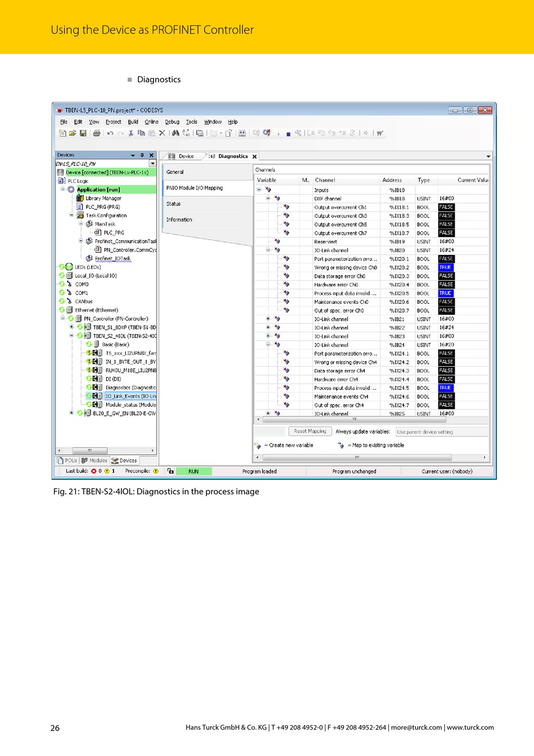Image resolution: width=534 pixels, height=756 pixels.
Task: Click the Reset Mapping button
Action: click(310, 431)
